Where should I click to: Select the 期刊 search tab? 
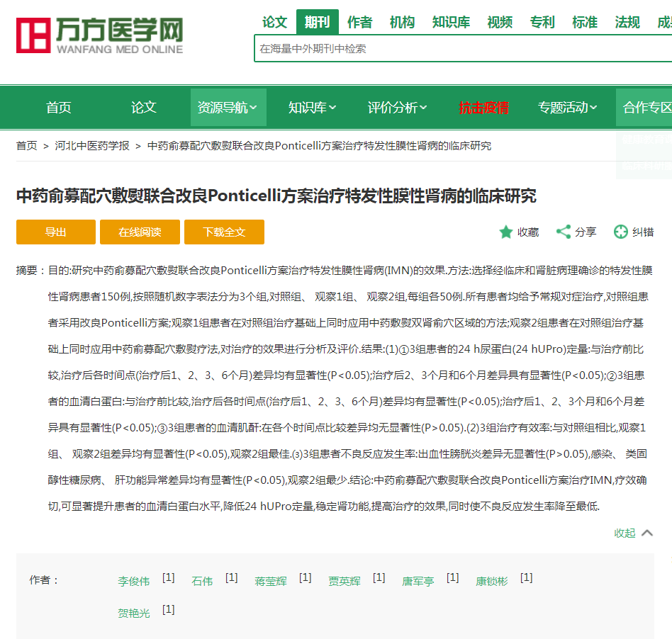pos(318,22)
